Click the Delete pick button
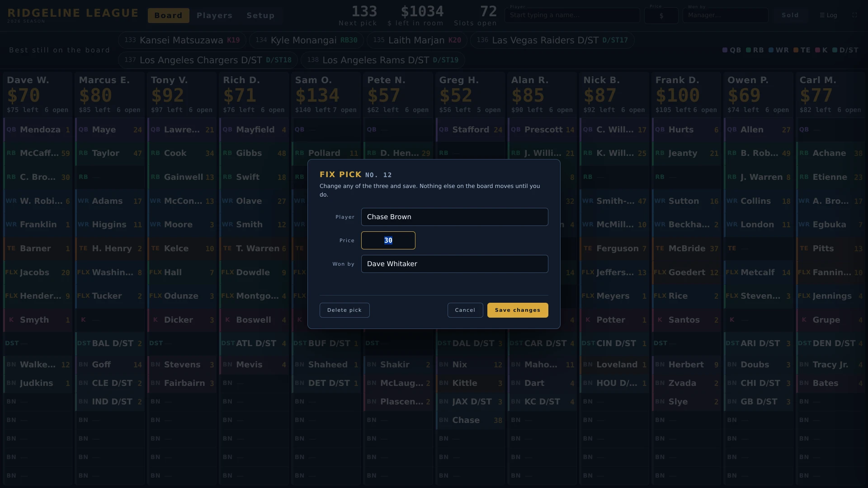Screen dimensions: 868x488 coord(344,310)
